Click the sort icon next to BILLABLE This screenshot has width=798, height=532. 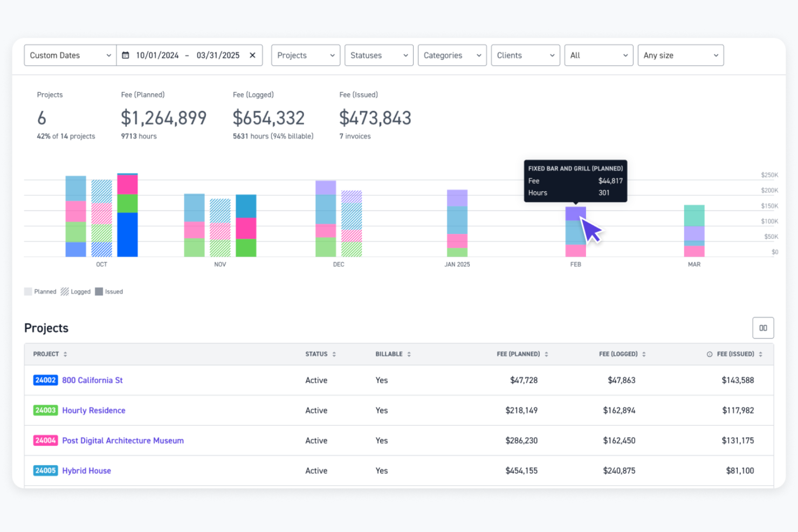click(x=409, y=354)
